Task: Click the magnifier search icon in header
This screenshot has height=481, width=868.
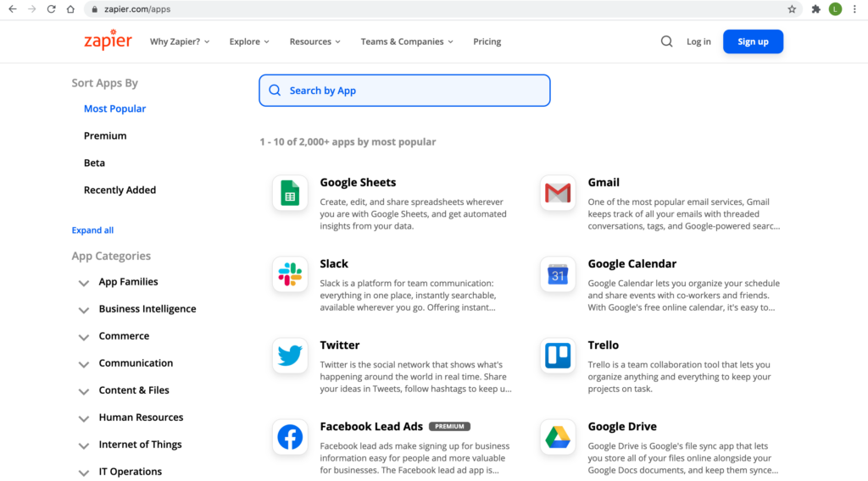Action: pos(666,41)
